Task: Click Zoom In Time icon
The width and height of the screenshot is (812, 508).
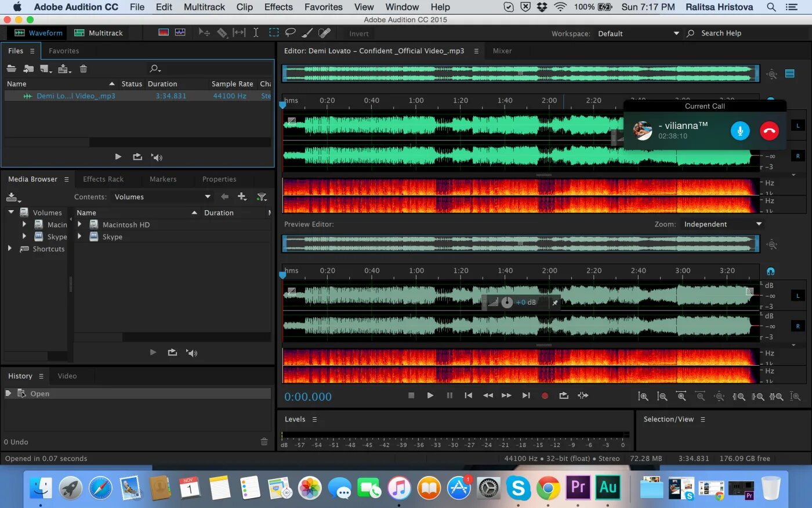Action: [681, 397]
